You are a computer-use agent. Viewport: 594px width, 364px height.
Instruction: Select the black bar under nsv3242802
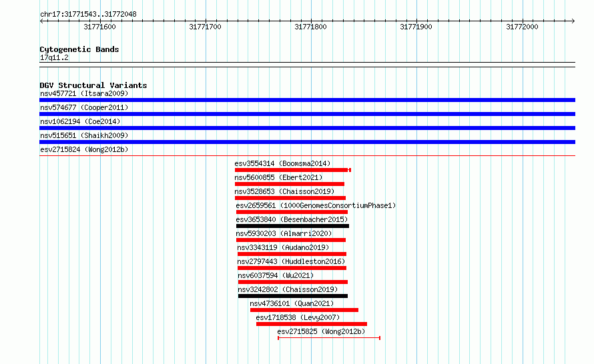pyautogui.click(x=293, y=296)
